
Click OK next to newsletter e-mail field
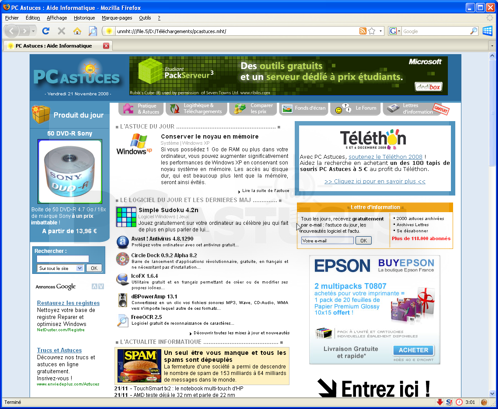tap(363, 240)
